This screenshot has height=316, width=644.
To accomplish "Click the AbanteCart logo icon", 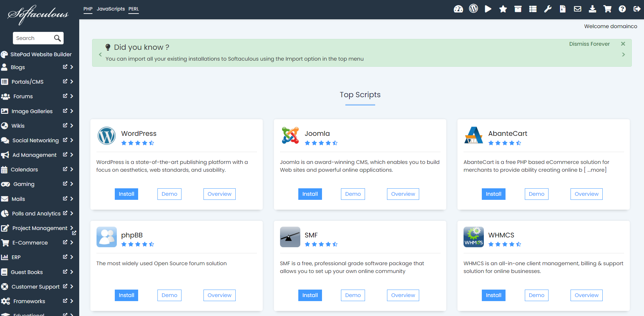I will click(474, 135).
